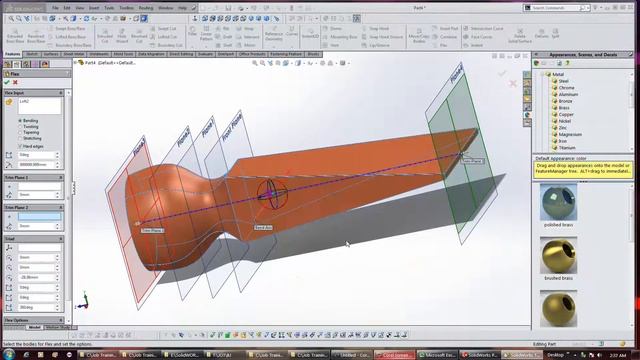Expand the Flex Options section
640x360 pixels.
coord(61,320)
